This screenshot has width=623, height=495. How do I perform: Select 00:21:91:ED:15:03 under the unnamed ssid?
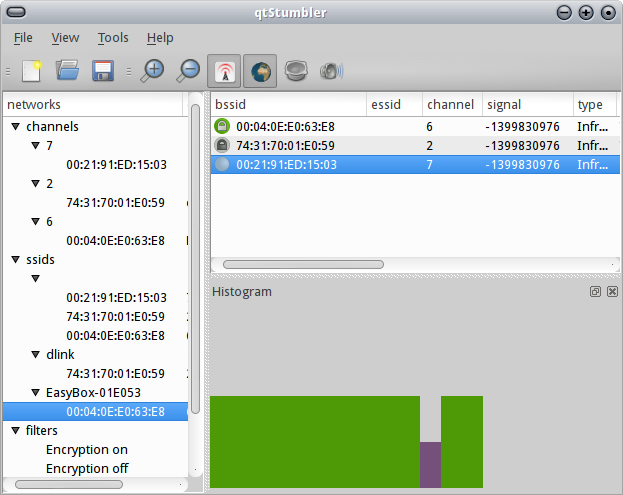[116, 298]
